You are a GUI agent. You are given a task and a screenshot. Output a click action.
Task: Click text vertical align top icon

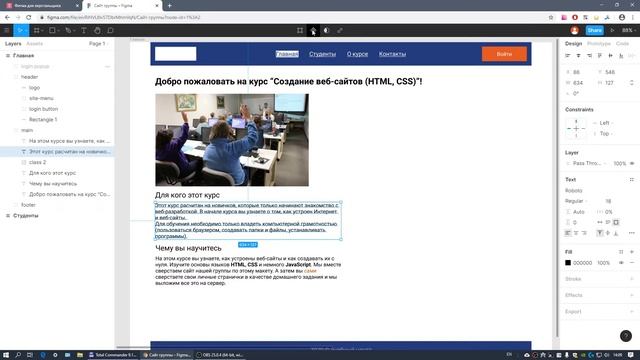click(x=600, y=233)
